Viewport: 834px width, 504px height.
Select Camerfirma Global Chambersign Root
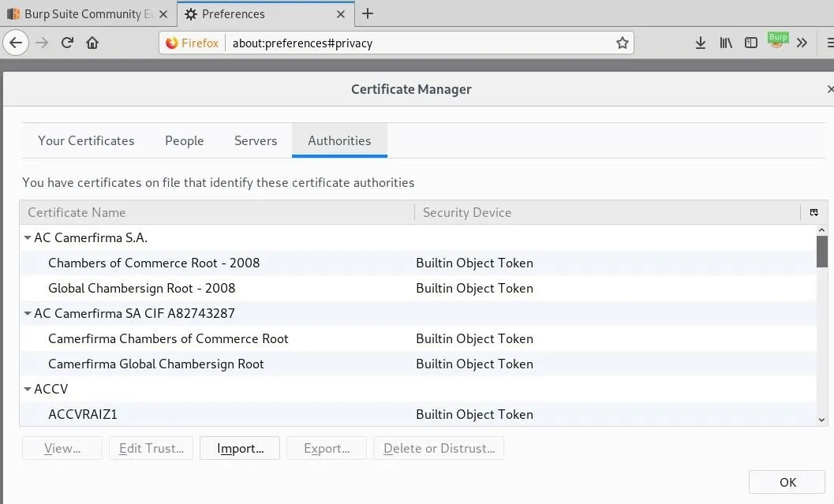(418, 364)
